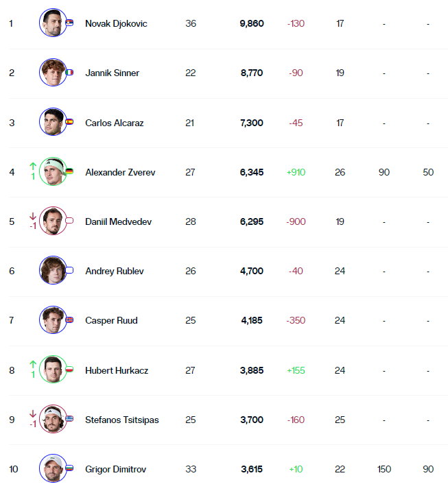448x493 pixels.
Task: Click Zverev's points total 6,345
Action: click(x=252, y=172)
